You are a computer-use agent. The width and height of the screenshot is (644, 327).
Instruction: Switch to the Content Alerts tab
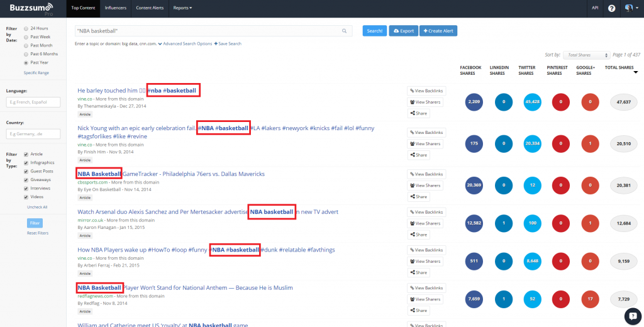point(150,8)
